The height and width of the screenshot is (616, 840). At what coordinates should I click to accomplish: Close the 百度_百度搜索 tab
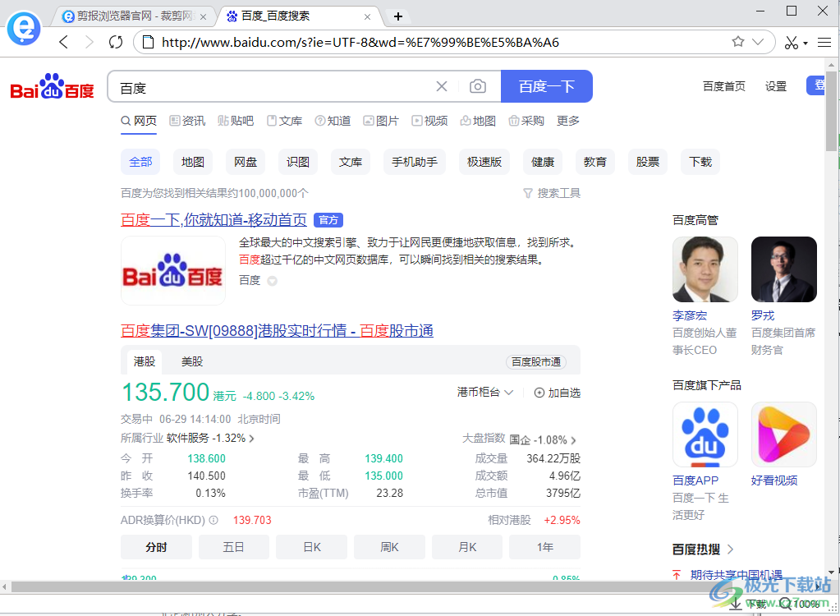point(367,17)
